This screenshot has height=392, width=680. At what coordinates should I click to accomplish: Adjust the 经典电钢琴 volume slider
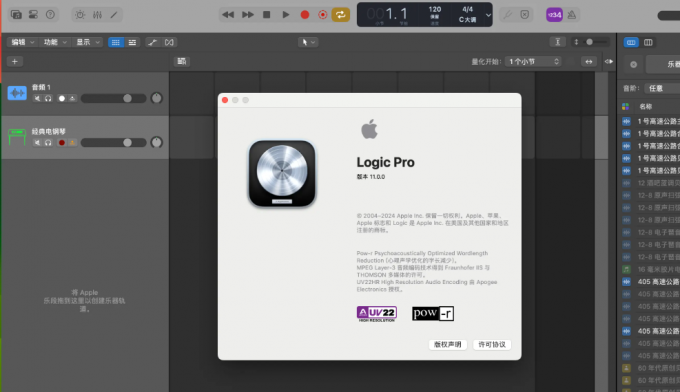point(114,143)
